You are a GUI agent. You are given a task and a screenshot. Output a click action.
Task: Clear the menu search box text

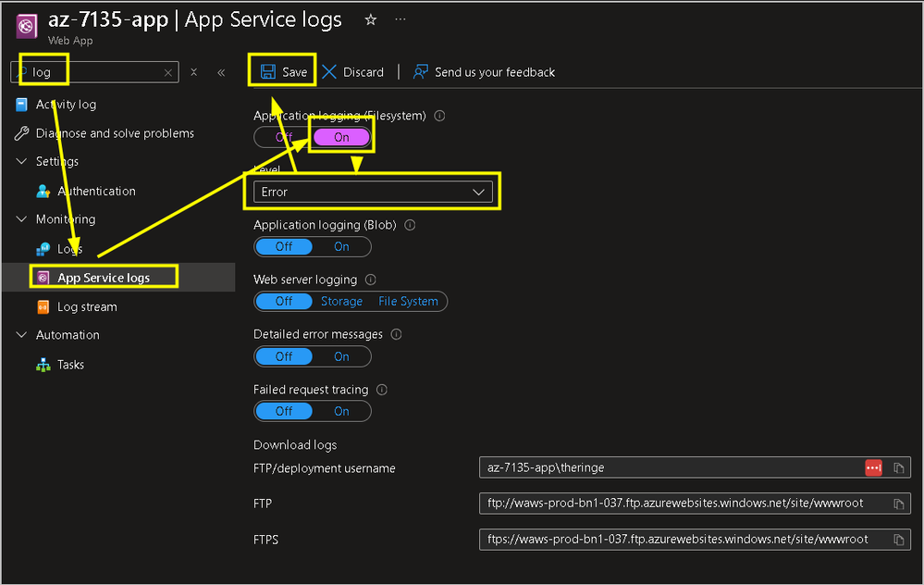[168, 72]
